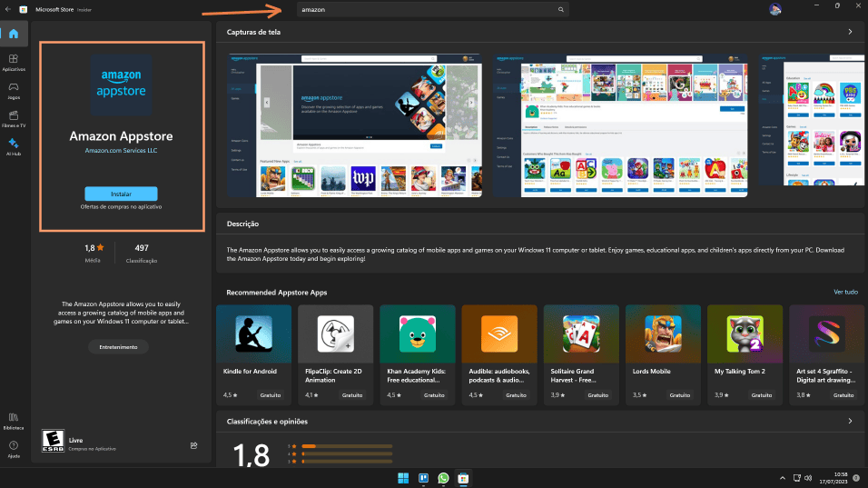The width and height of the screenshot is (868, 488).
Task: Click Ver tudo link
Action: pos(845,292)
